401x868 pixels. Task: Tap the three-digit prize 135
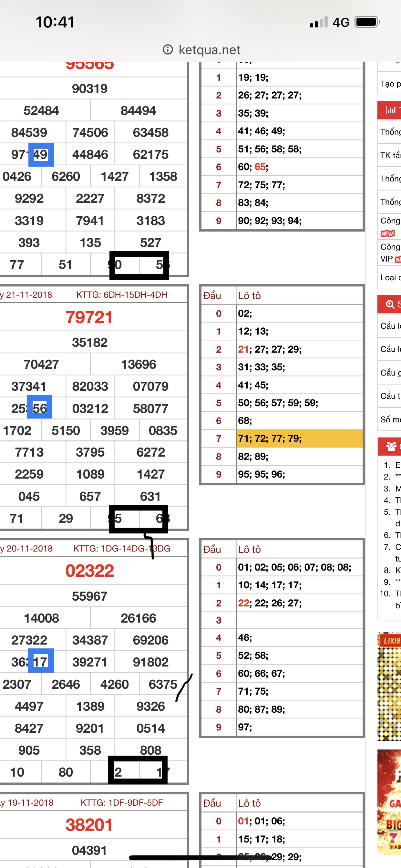click(x=90, y=243)
